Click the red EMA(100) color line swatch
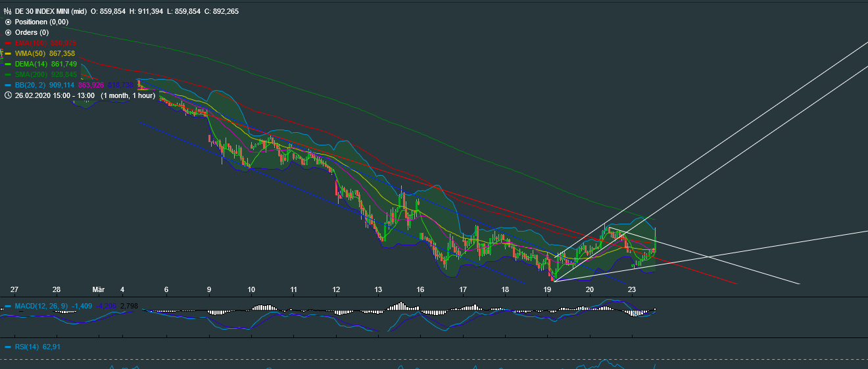868x369 pixels. pyautogui.click(x=8, y=43)
